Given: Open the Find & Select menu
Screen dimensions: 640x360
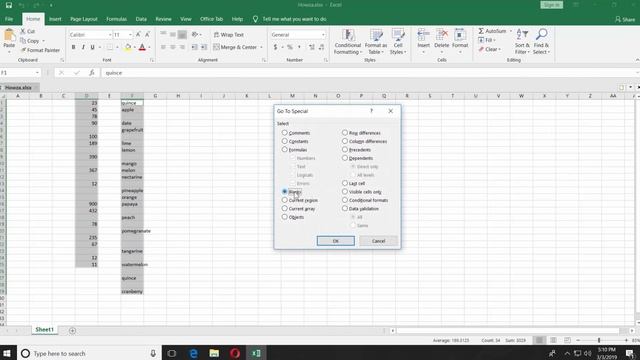Looking at the screenshot, I should click(541, 42).
